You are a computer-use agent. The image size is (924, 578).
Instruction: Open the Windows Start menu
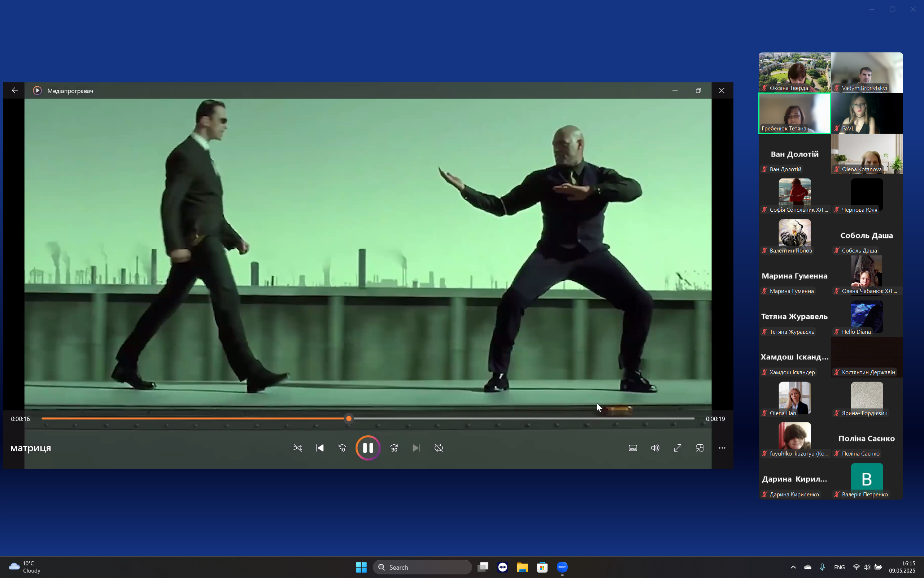pyautogui.click(x=361, y=567)
